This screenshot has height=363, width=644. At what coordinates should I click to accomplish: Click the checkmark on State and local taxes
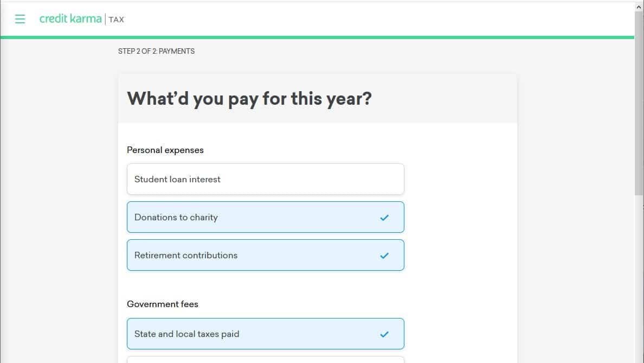(384, 334)
